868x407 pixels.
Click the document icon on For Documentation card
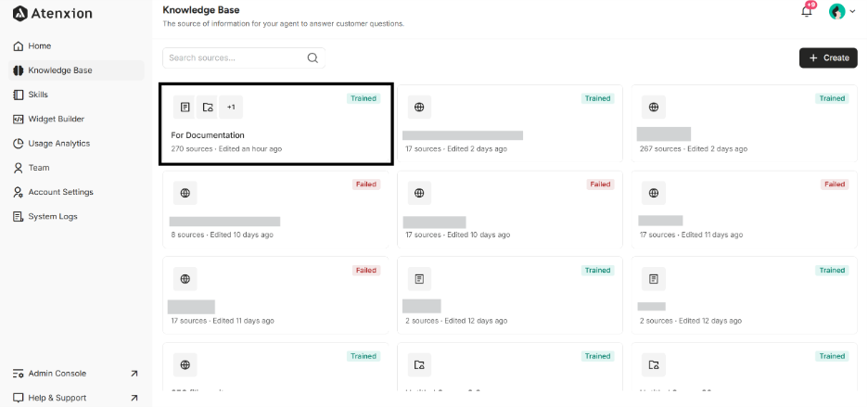click(x=185, y=108)
